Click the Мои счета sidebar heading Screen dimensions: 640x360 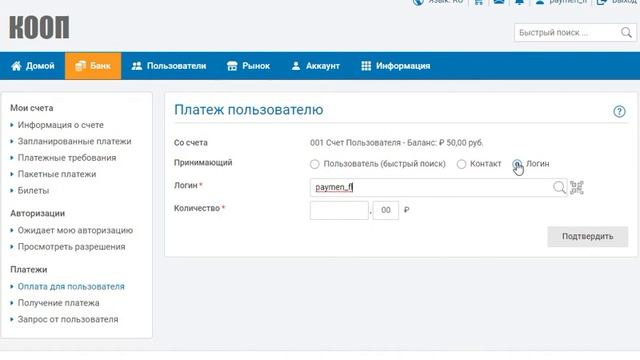pos(31,108)
